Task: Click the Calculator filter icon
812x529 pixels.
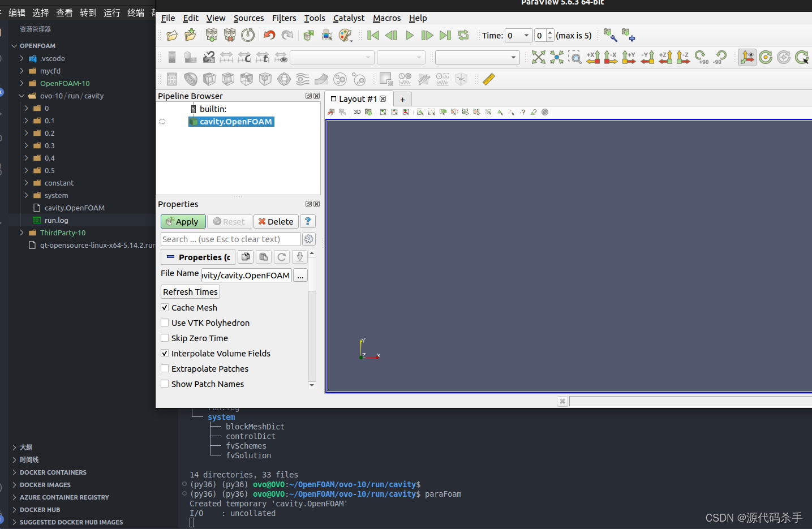Action: click(x=172, y=79)
